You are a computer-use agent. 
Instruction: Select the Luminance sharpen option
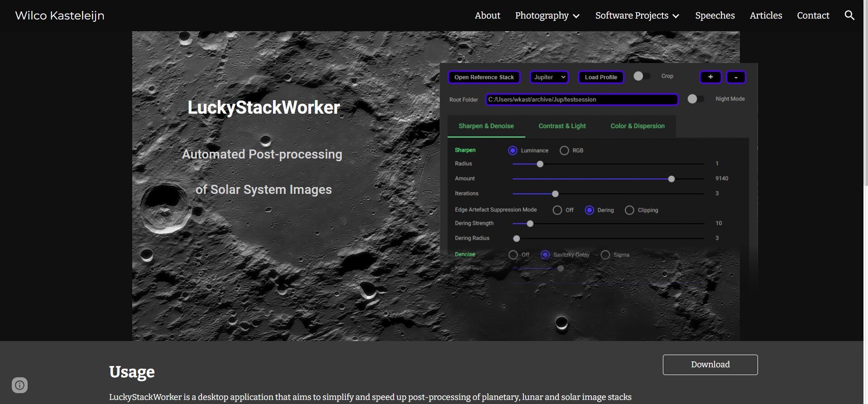513,150
